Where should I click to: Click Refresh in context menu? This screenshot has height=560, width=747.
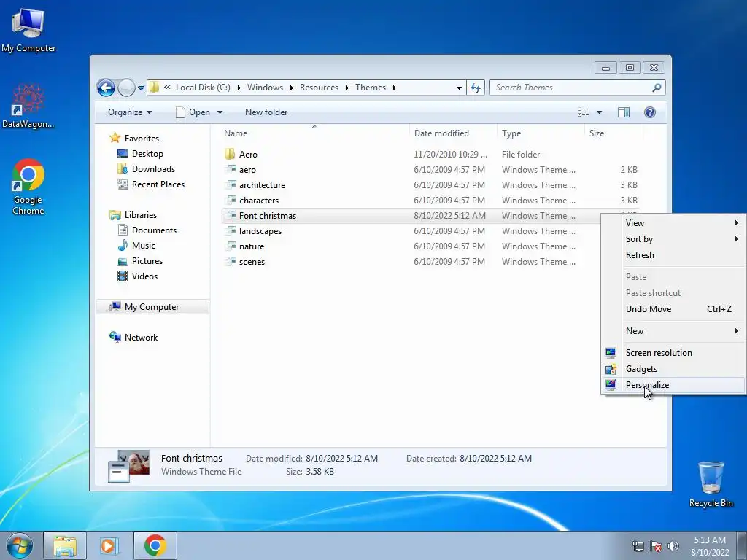[673, 255]
